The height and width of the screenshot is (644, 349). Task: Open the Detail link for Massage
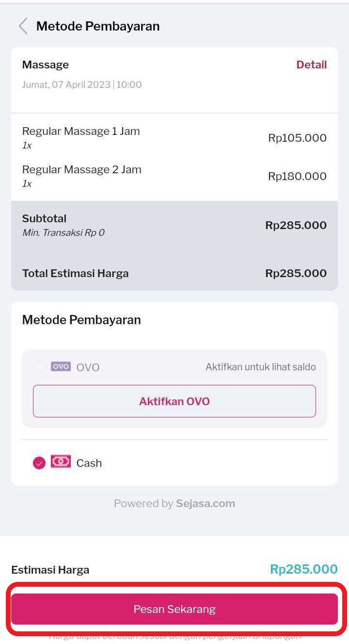click(x=311, y=65)
